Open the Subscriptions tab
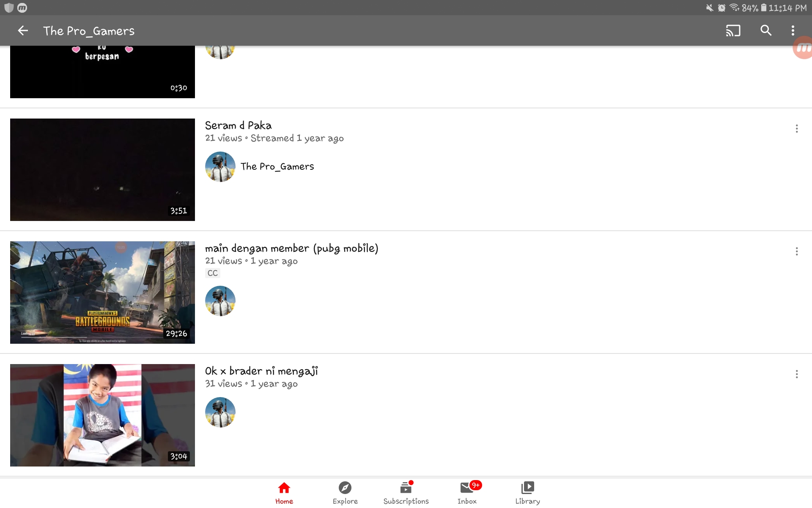812x508 pixels. (406, 493)
